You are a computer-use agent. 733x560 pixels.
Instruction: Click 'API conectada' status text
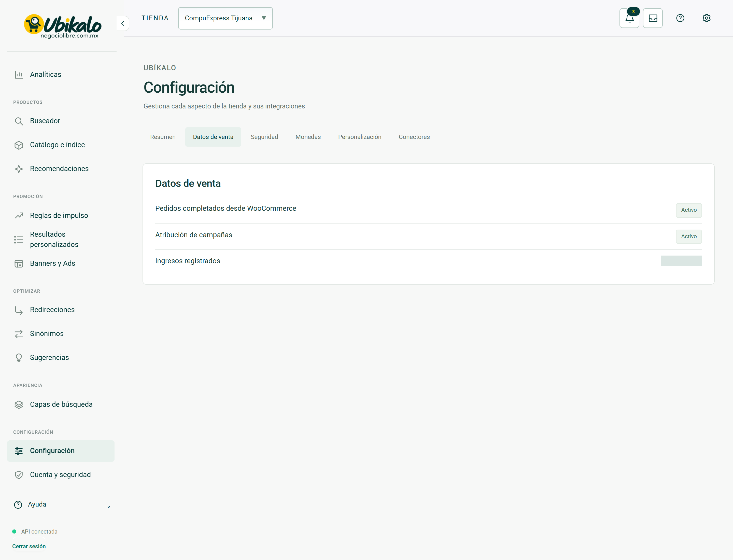click(39, 532)
